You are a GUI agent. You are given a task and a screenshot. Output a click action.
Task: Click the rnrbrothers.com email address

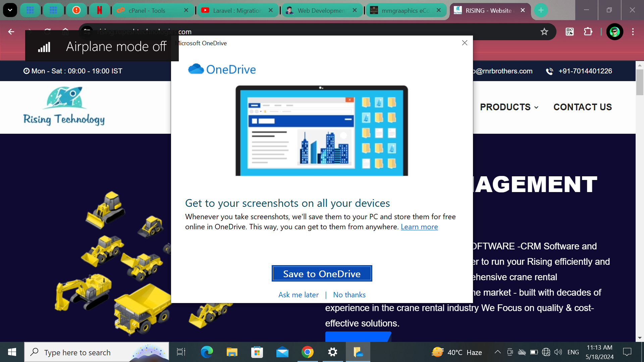503,71
